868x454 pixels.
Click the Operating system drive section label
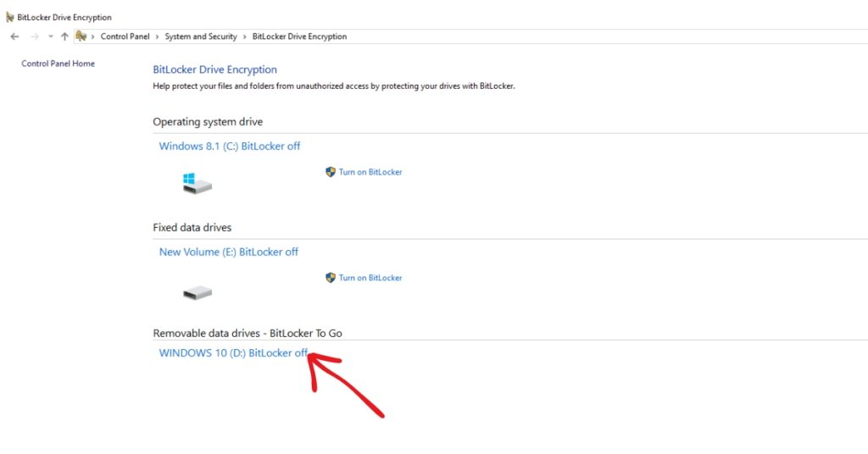pos(208,122)
